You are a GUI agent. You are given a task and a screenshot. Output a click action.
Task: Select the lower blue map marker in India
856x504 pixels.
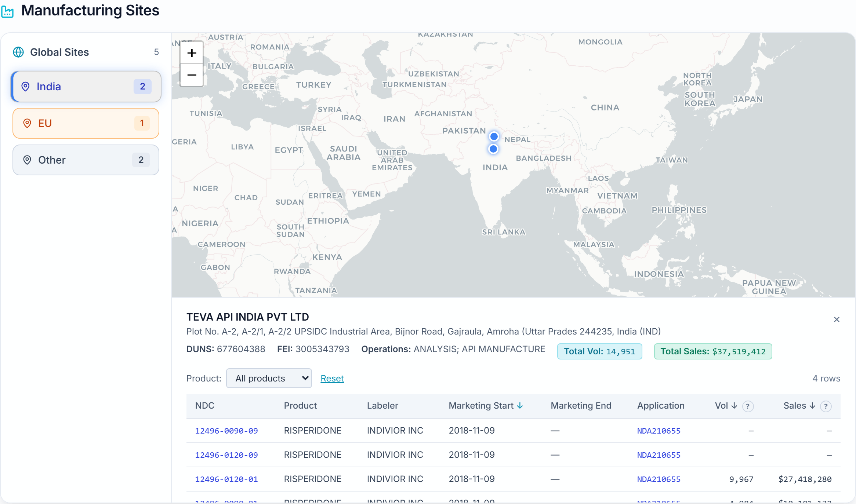493,149
